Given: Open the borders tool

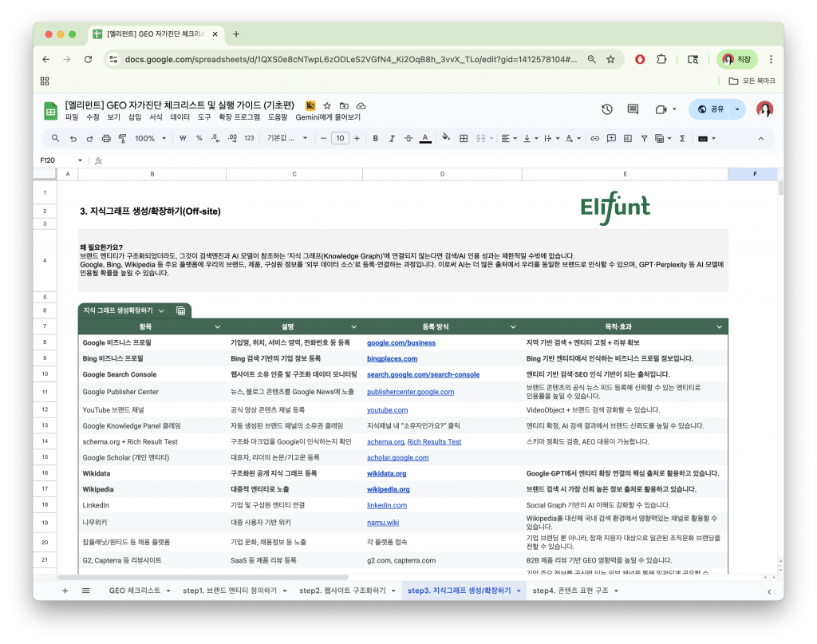Looking at the screenshot, I should pyautogui.click(x=464, y=139).
